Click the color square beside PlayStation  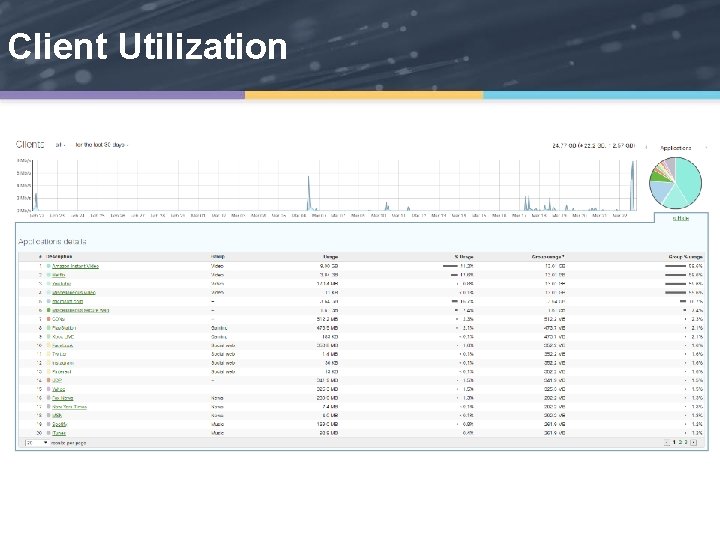(49, 328)
